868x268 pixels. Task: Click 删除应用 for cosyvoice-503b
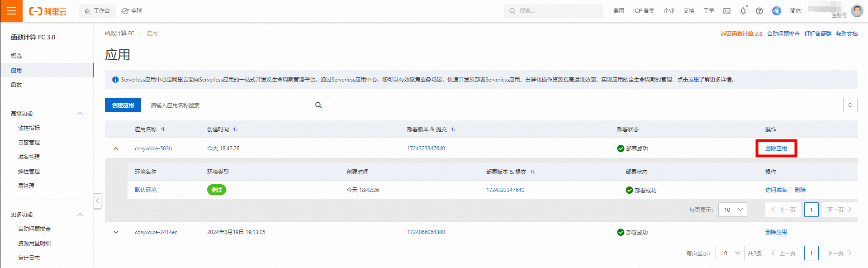pyautogui.click(x=776, y=148)
